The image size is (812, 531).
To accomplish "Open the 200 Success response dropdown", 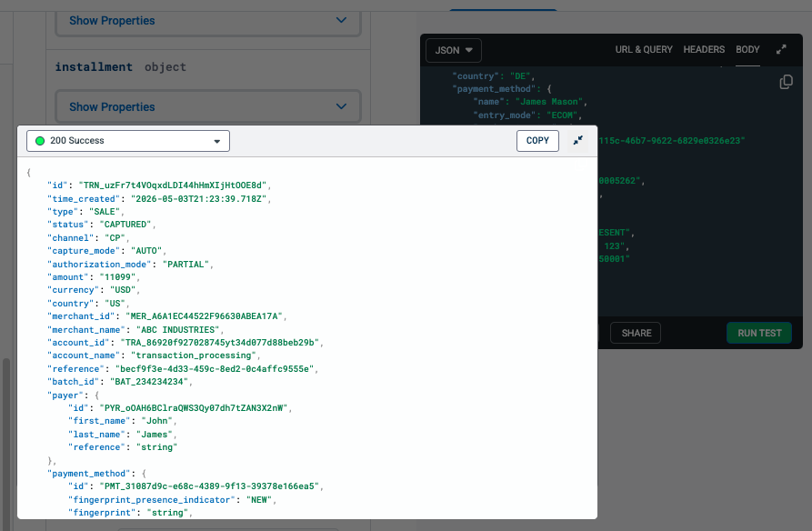I will pos(128,141).
